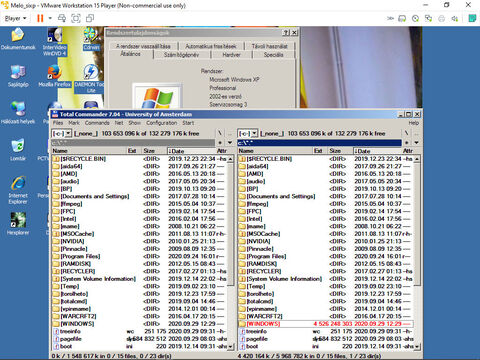Select the InterVideo WinDVD 4 desktop icon
Viewport: 480px width, 360px height.
coord(54,42)
